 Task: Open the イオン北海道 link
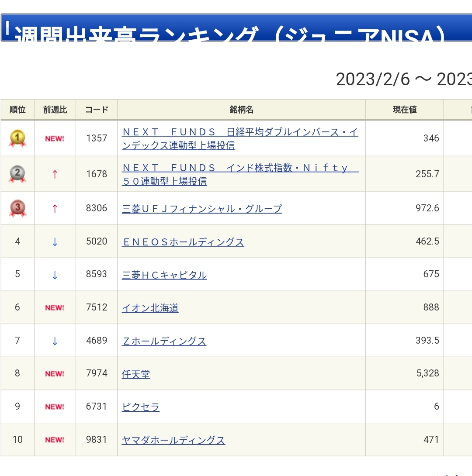150,308
